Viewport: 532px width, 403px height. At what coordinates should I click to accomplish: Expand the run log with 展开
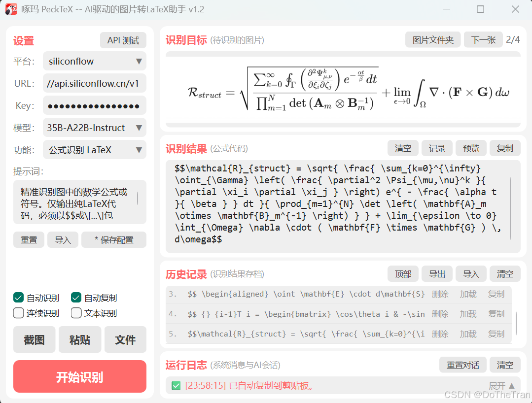pos(501,386)
